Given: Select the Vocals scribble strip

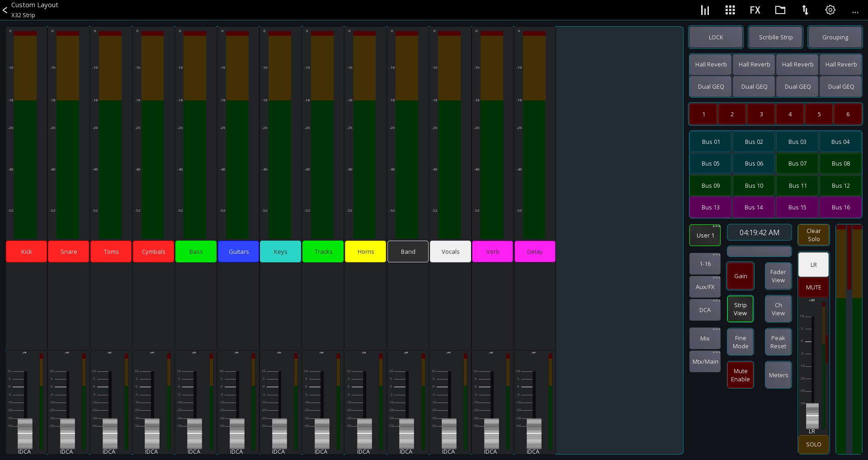Looking at the screenshot, I should coord(450,251).
